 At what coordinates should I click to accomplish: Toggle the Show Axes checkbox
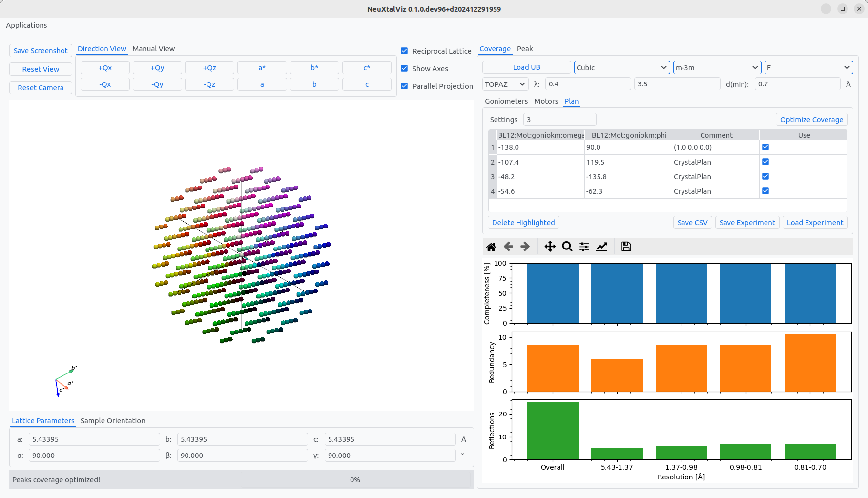tap(404, 68)
